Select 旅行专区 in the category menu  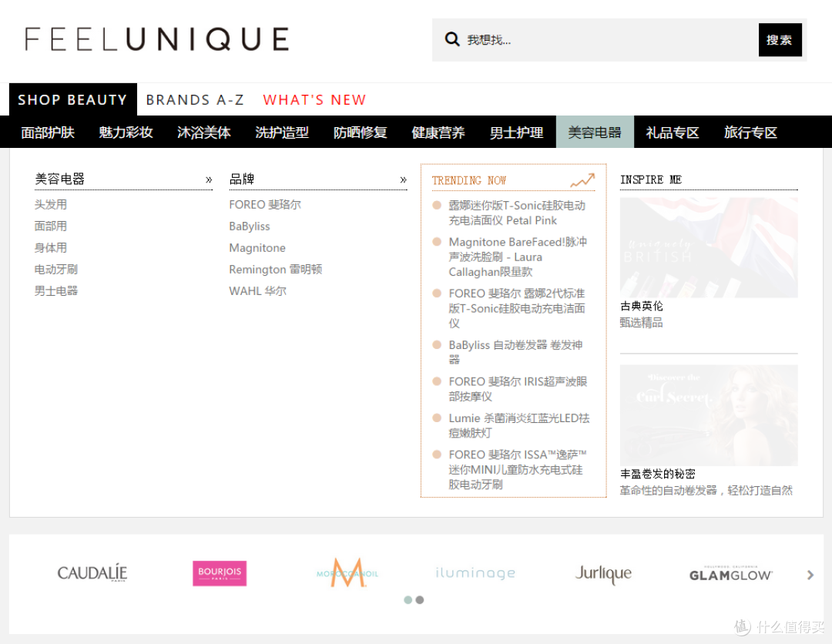[750, 132]
